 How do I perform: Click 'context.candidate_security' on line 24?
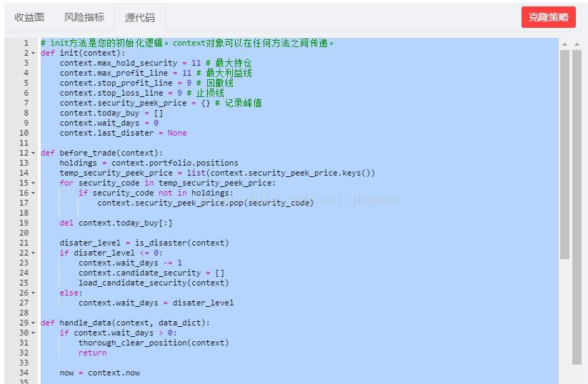click(x=140, y=273)
